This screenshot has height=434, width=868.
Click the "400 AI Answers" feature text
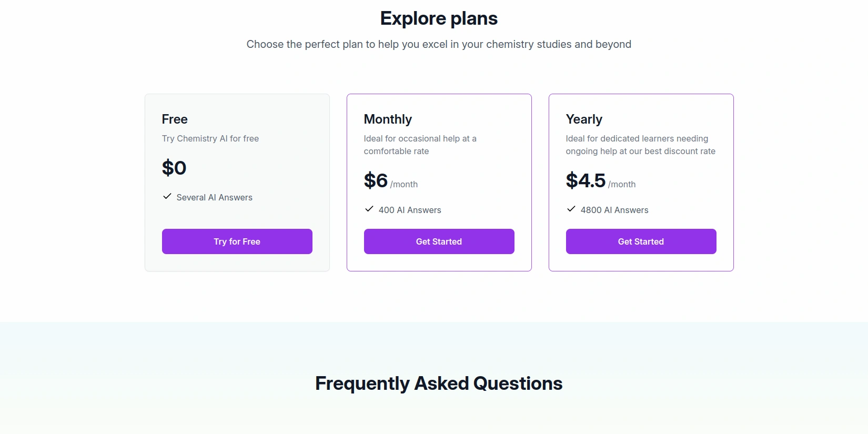(410, 210)
